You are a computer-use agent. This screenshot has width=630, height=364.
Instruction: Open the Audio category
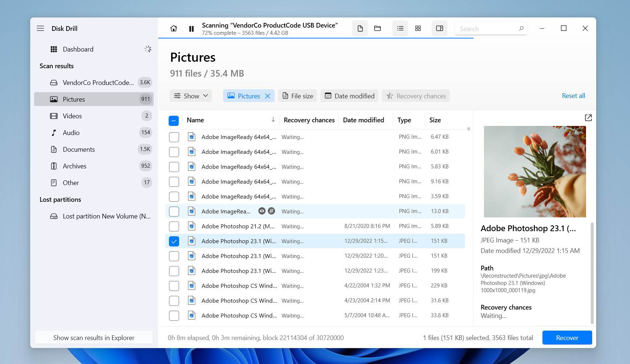point(94,132)
